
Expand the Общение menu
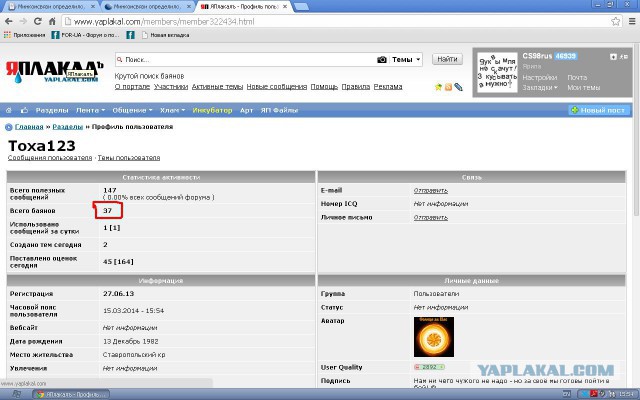pyautogui.click(x=132, y=110)
